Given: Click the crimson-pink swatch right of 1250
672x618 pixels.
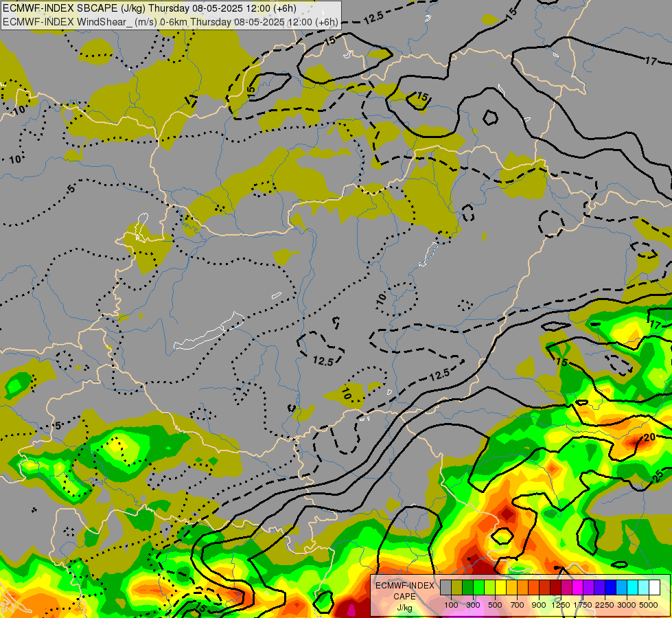Looking at the screenshot, I should click(x=566, y=587).
